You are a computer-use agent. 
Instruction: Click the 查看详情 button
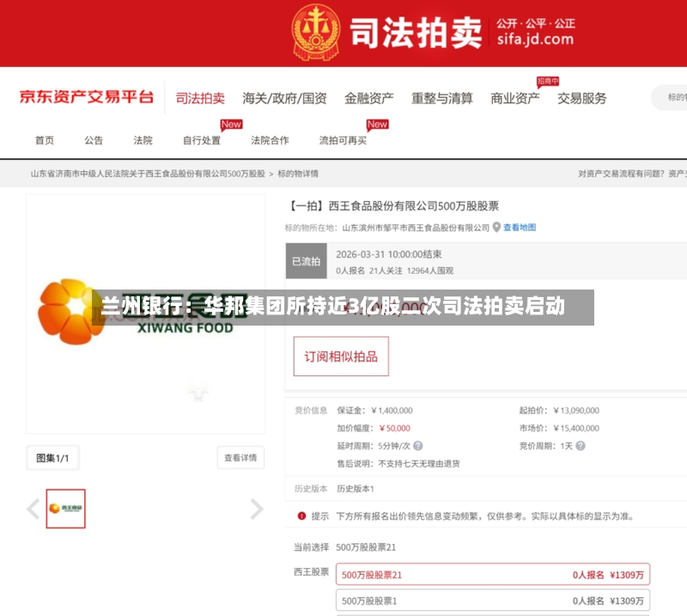point(240,458)
